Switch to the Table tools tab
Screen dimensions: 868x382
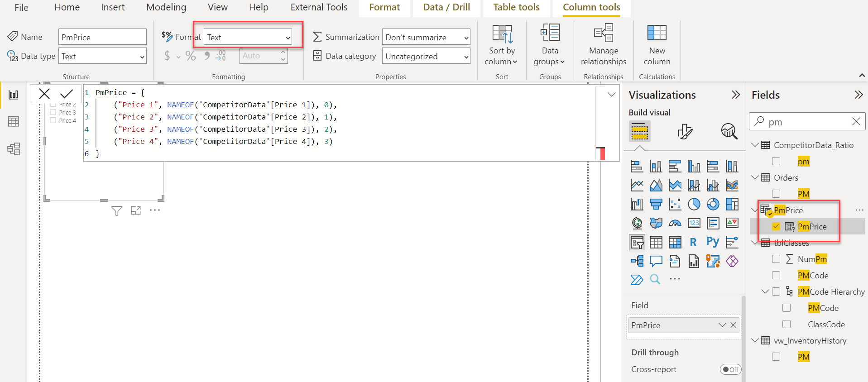pyautogui.click(x=516, y=7)
